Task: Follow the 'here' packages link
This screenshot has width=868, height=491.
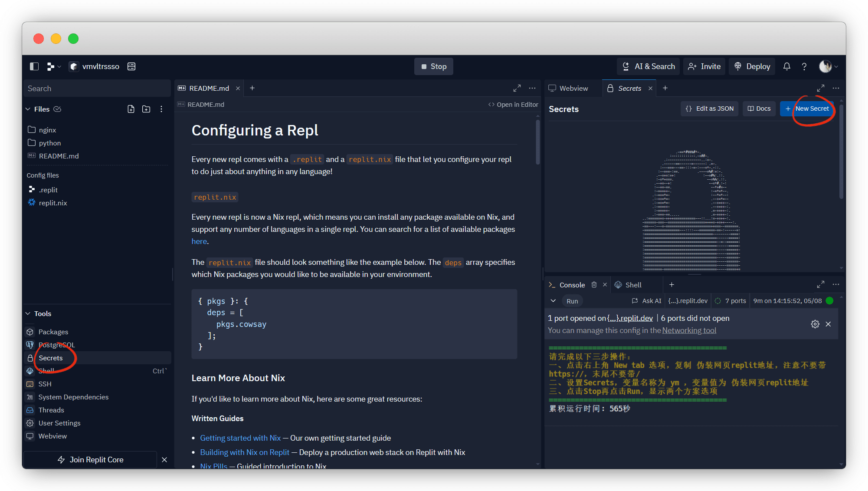Action: point(199,241)
